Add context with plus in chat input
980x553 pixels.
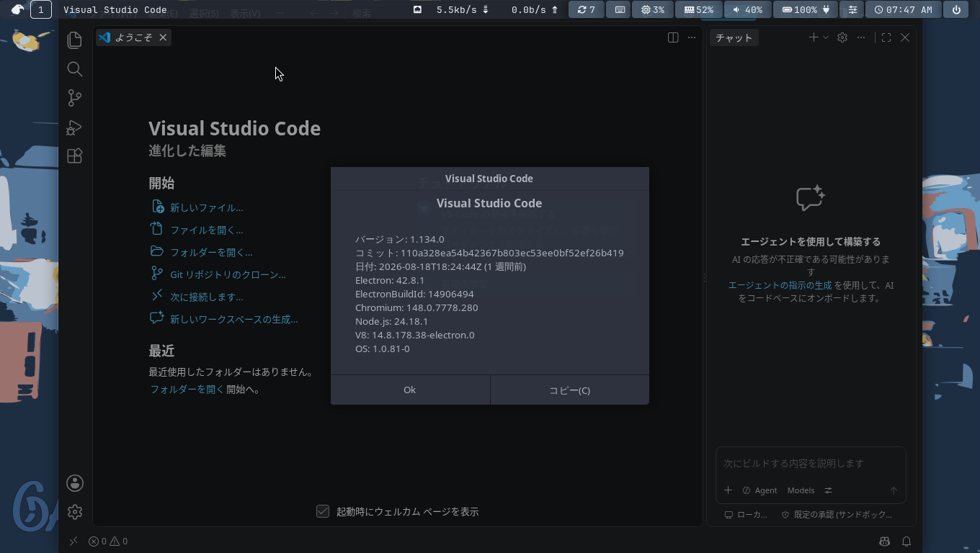point(728,490)
